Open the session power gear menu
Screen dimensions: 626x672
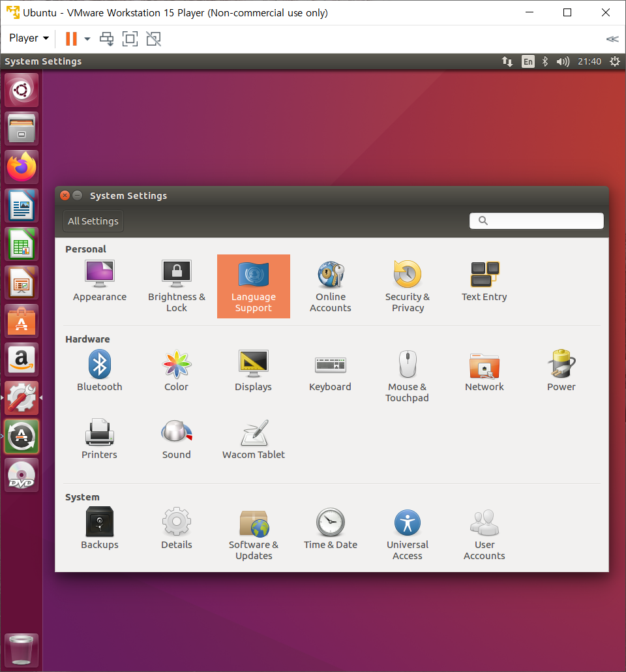pos(615,62)
